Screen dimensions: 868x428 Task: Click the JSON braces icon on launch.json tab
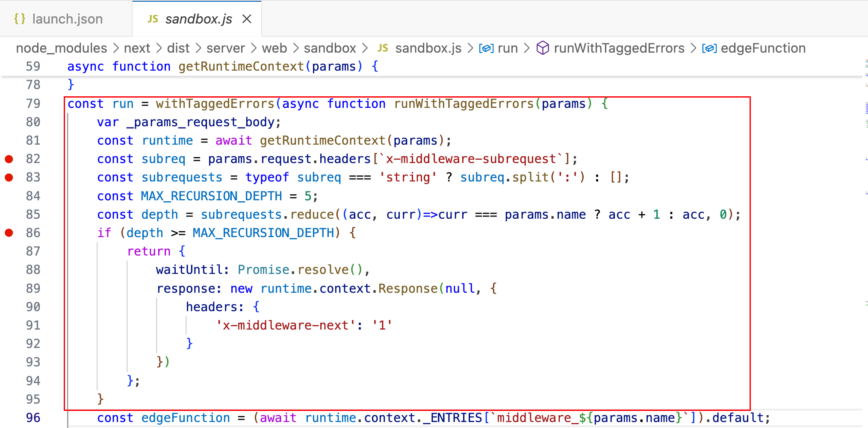20,19
